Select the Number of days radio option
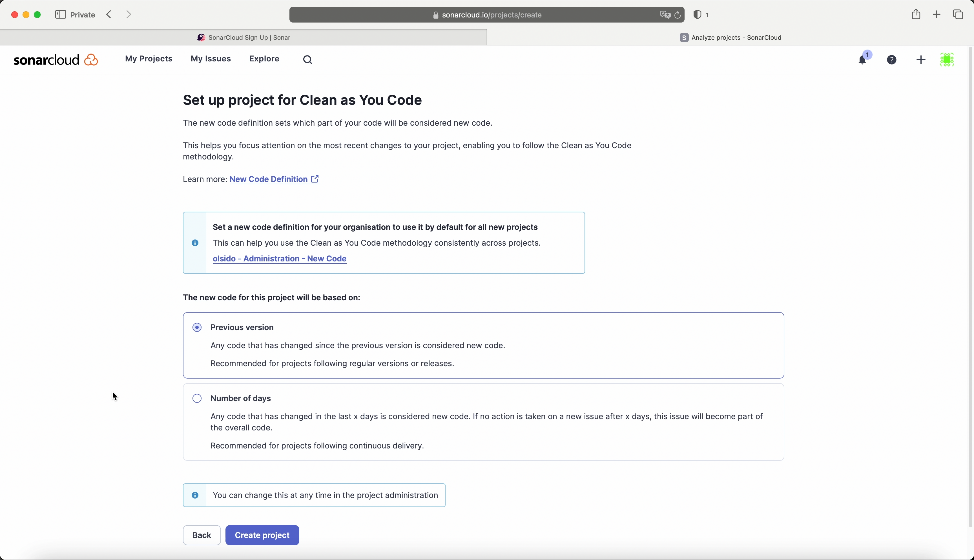974x560 pixels. pos(197,399)
